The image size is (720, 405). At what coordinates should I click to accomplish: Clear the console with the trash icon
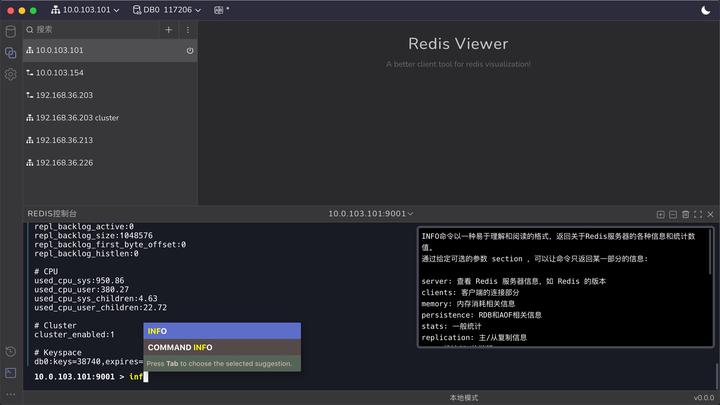coord(686,214)
